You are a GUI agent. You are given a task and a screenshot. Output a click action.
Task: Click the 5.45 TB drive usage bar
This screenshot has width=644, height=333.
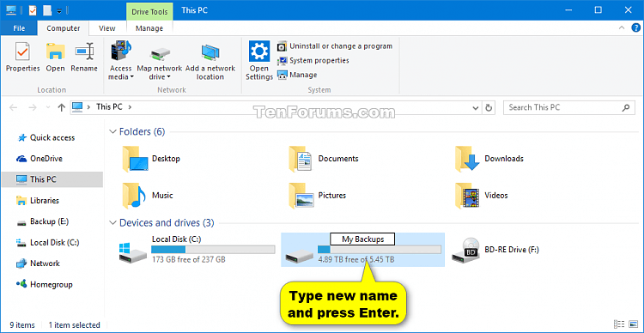tap(380, 250)
